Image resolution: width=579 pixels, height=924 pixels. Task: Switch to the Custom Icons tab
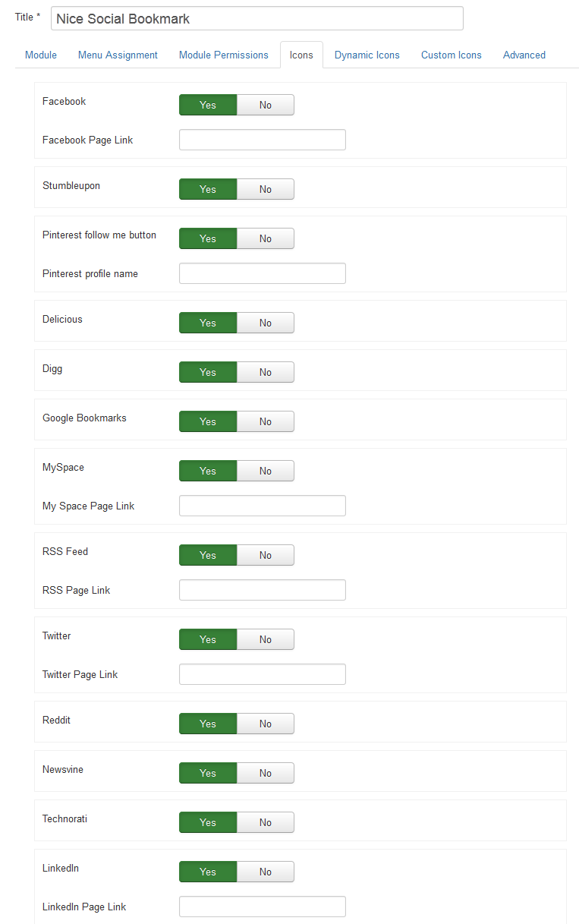point(451,55)
